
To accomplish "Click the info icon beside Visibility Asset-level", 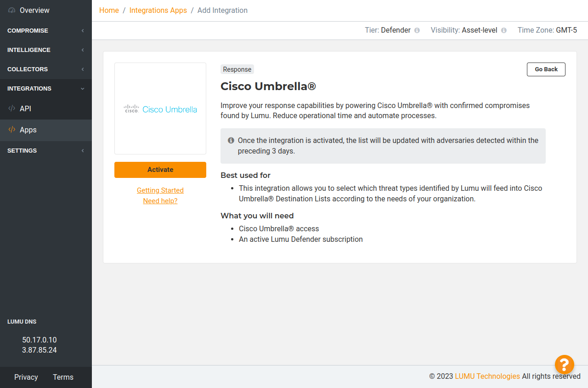I will click(504, 30).
